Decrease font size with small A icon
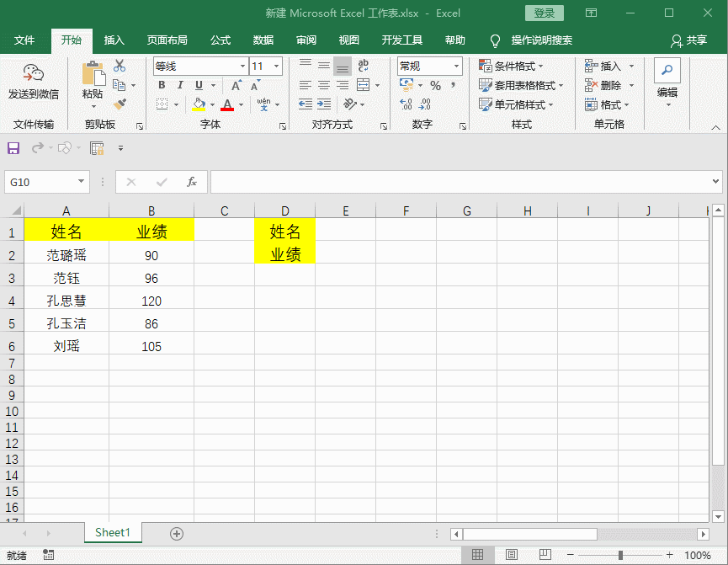Screen dimensions: 728x565 [255, 86]
